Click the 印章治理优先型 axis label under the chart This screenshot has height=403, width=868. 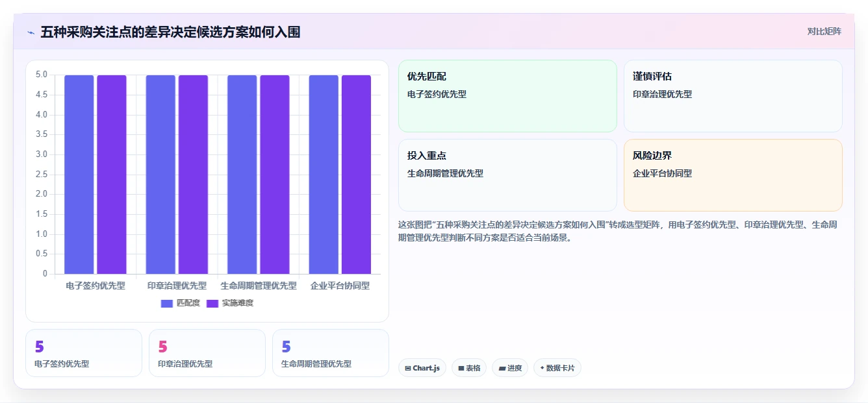[x=177, y=286]
